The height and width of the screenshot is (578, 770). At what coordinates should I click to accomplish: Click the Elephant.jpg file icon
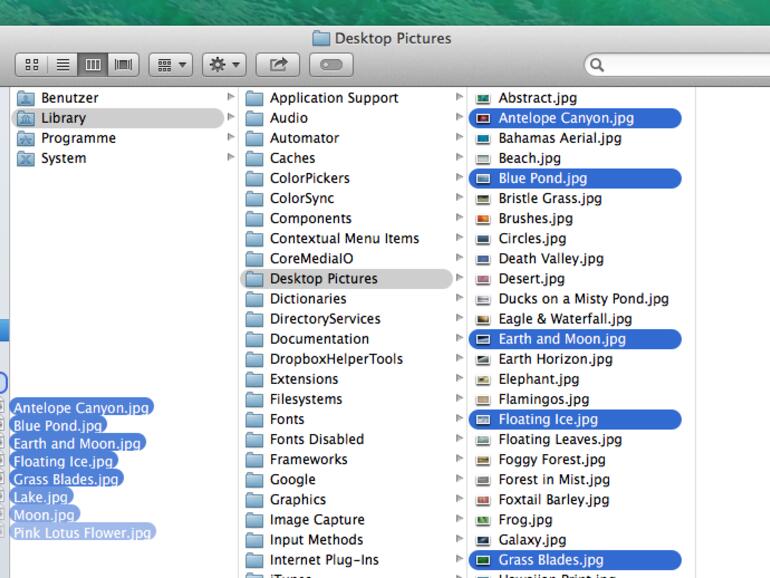483,380
